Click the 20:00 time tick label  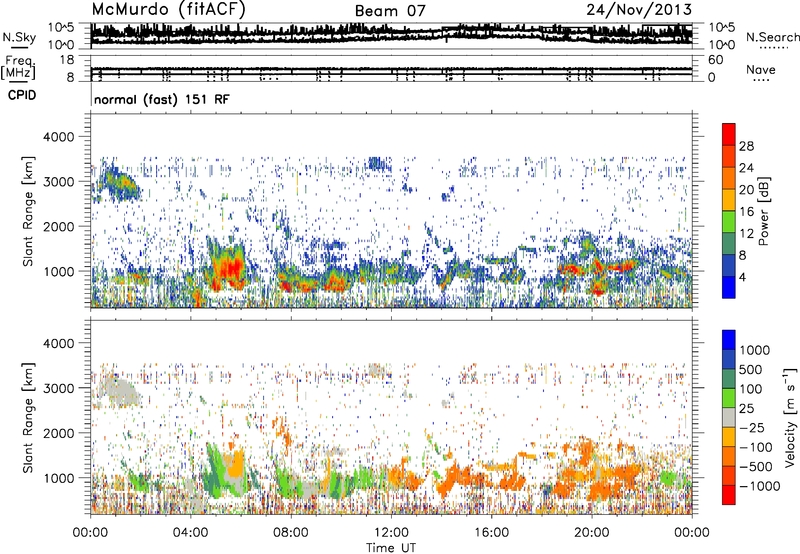tap(592, 533)
